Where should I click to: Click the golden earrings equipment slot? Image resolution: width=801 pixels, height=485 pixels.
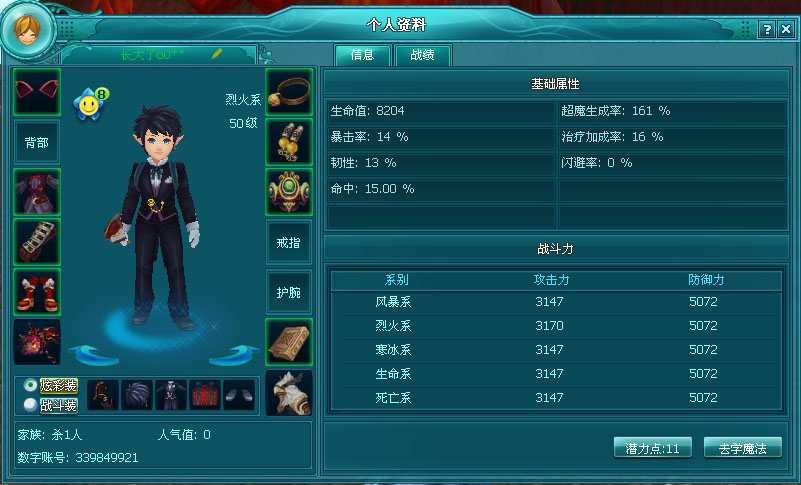(289, 142)
